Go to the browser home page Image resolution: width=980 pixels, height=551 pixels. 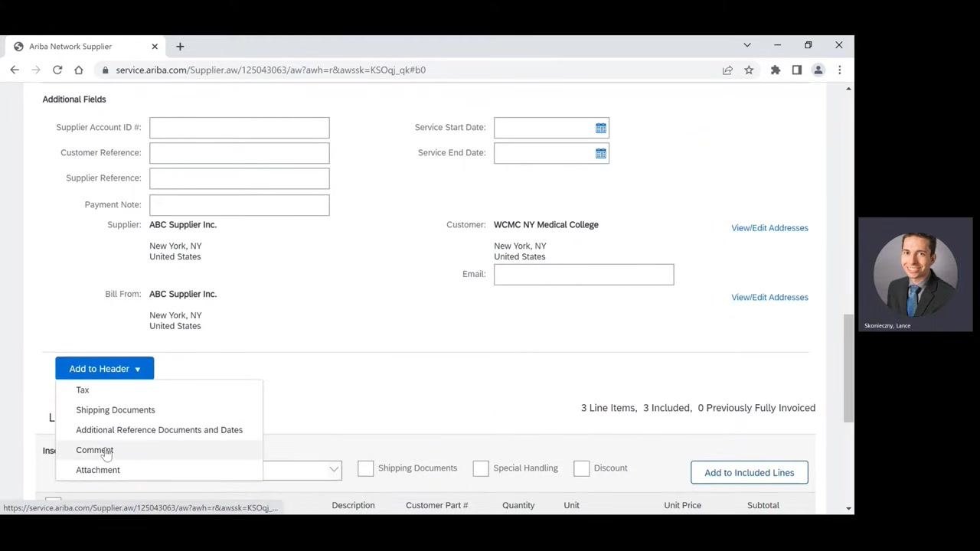tap(79, 70)
